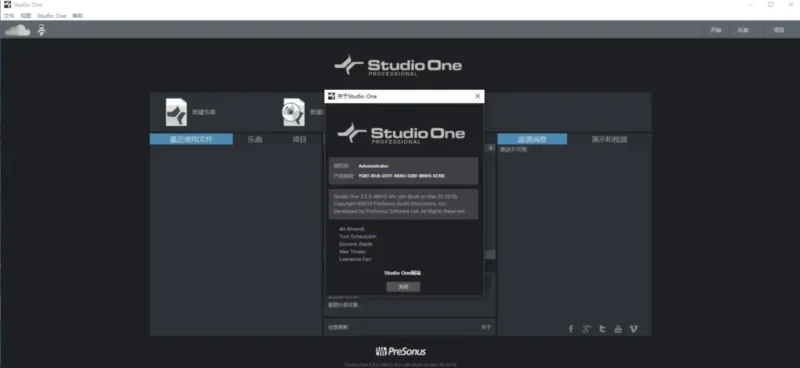Click the Studio One app icon in title bar
The image size is (800, 368).
point(7,5)
